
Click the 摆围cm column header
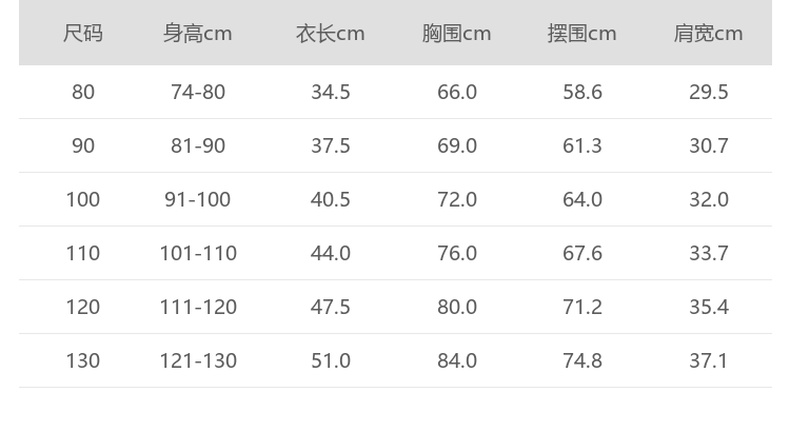(x=582, y=34)
